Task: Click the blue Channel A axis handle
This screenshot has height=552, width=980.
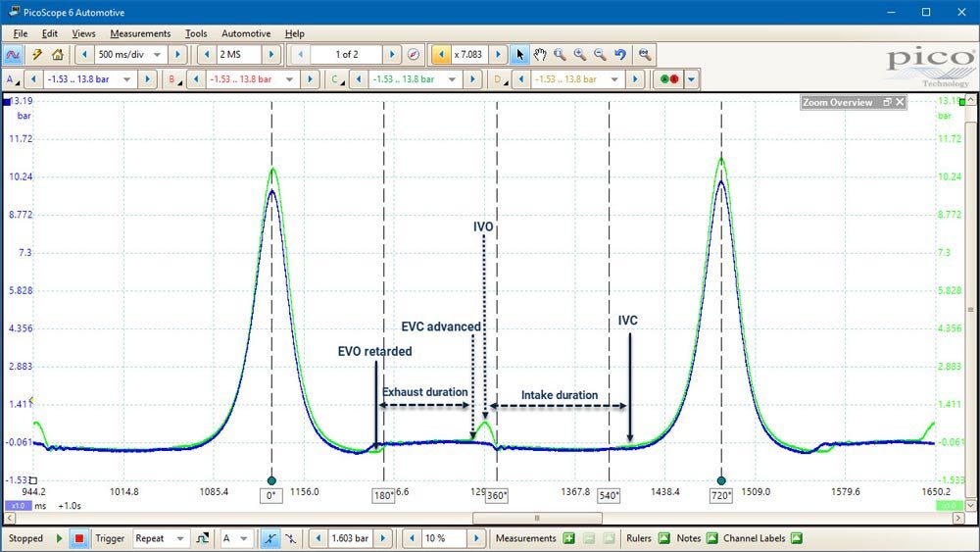Action: 7,102
